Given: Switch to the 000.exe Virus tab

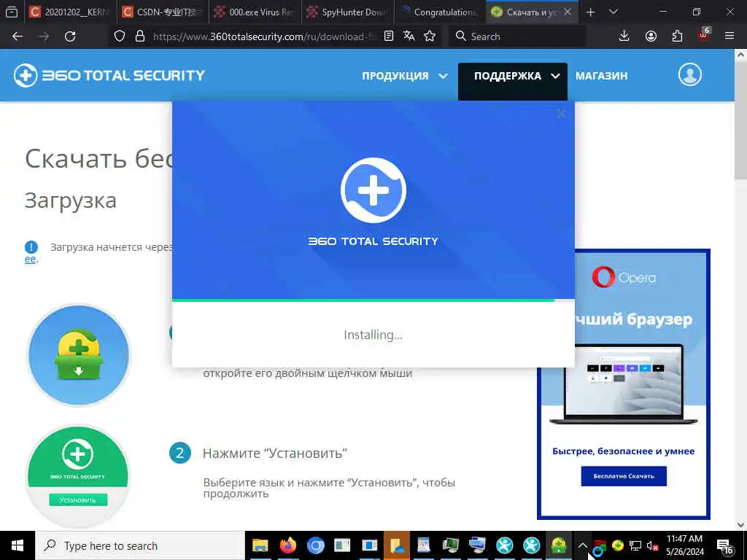Looking at the screenshot, I should [255, 12].
